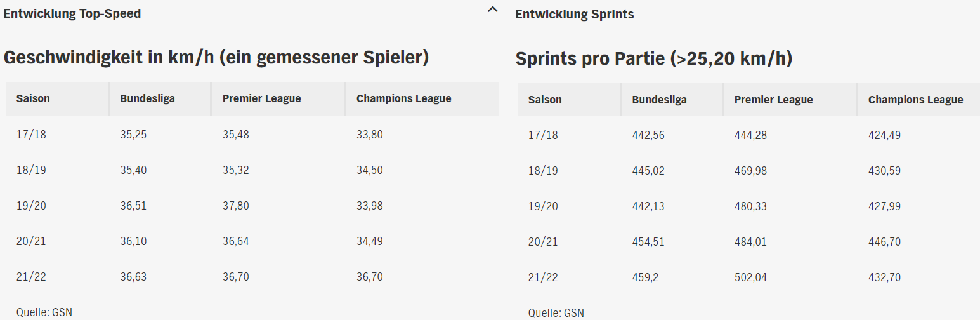Click the Sprints pro Partie table title
Screen dimensions: 980x320
coord(654,59)
